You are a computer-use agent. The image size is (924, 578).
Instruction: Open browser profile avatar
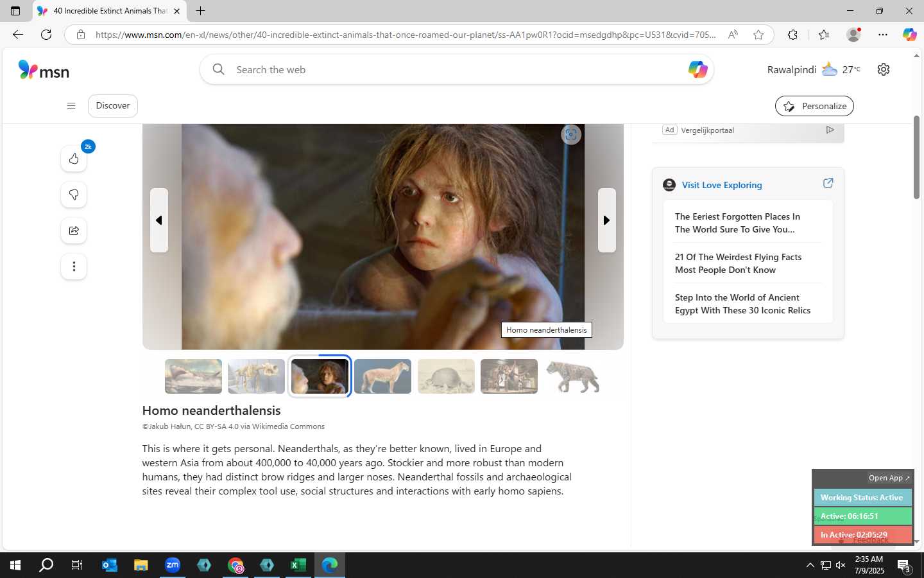853,35
